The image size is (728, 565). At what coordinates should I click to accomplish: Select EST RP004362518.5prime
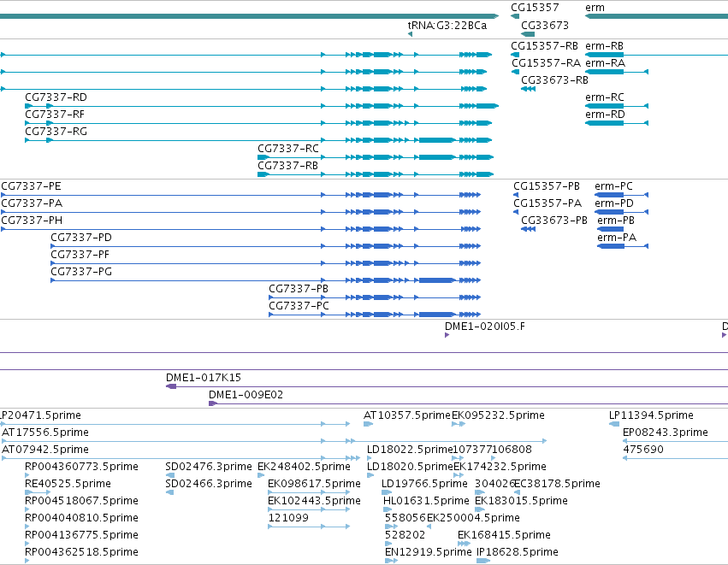[x=81, y=552]
